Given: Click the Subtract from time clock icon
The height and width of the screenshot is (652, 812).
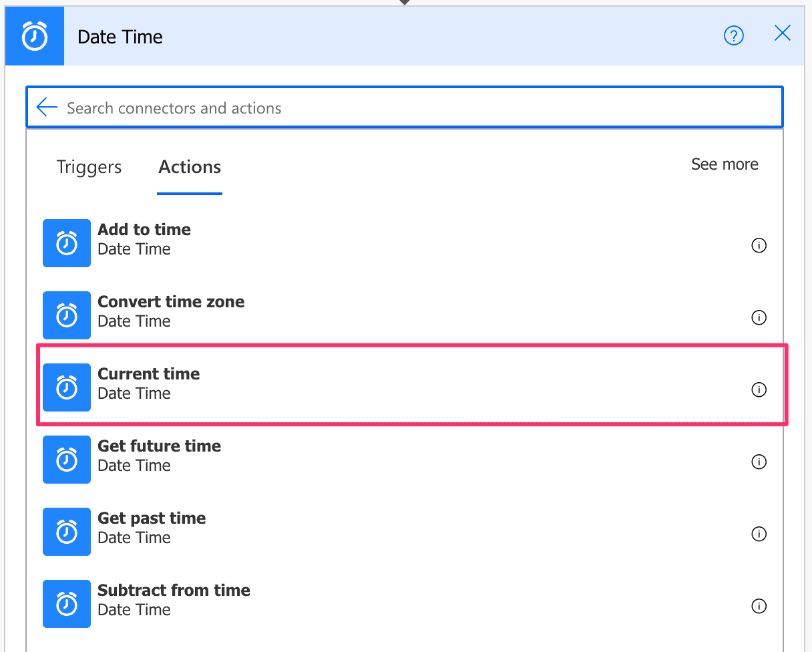Looking at the screenshot, I should pos(66,604).
